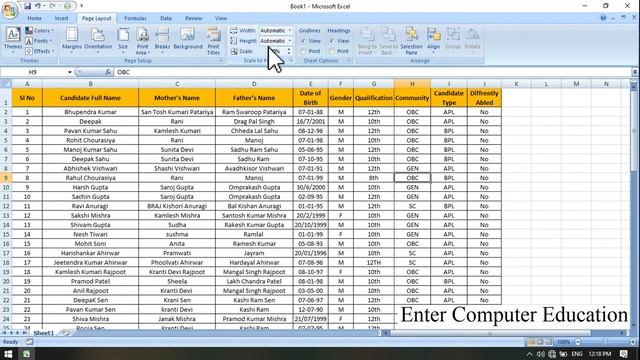
Task: Open the Selection Pane
Action: point(411,41)
